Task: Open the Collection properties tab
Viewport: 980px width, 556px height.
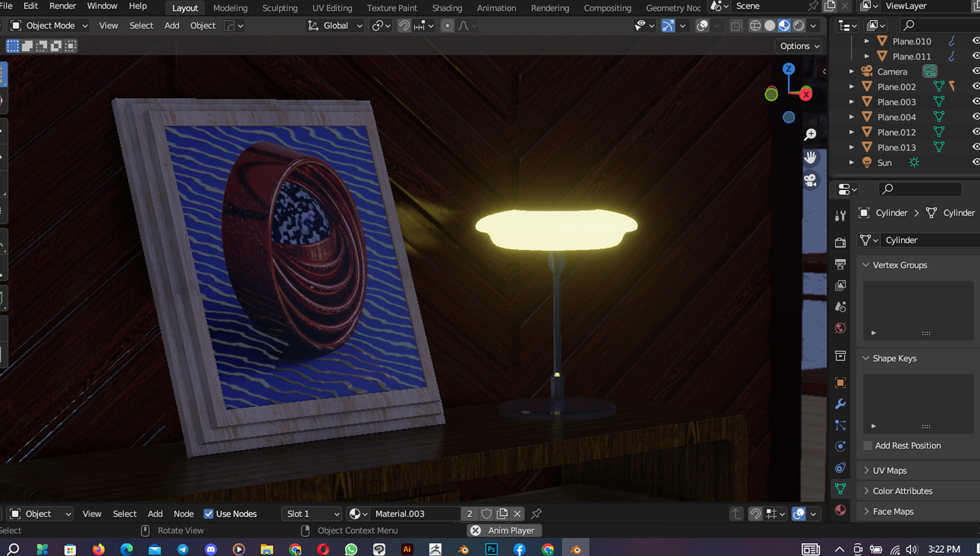Action: [840, 356]
